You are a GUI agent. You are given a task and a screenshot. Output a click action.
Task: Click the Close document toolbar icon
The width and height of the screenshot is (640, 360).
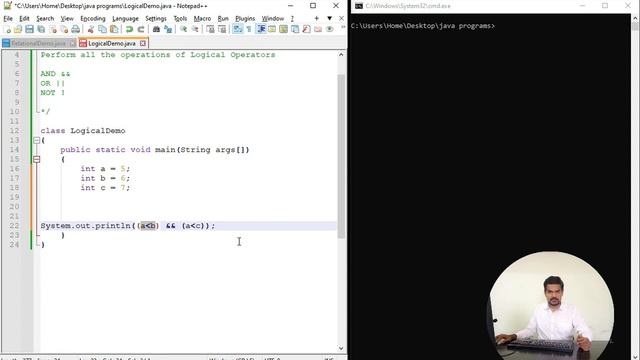53,29
